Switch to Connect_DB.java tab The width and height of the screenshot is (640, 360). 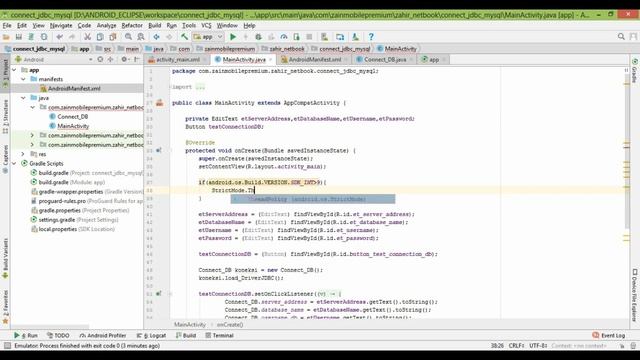385,60
